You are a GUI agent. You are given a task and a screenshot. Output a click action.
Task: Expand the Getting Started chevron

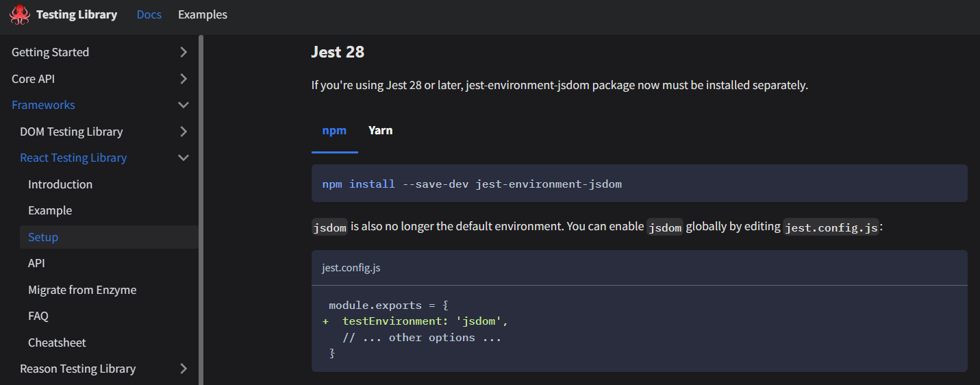tap(183, 52)
